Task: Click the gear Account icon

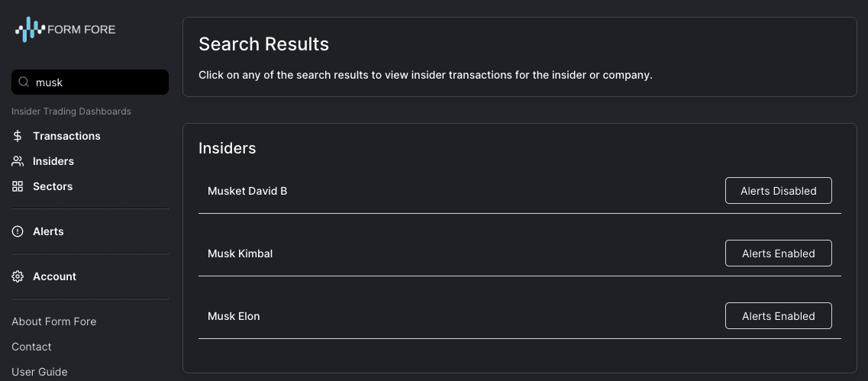Action: click(18, 276)
